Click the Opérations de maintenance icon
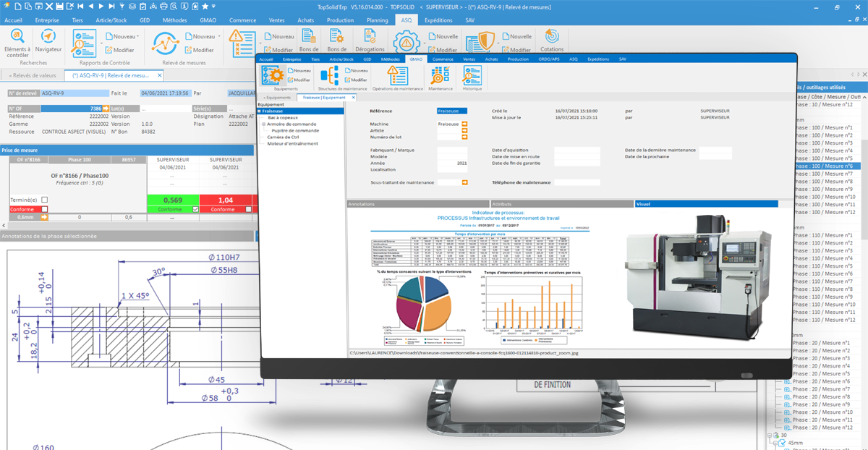Image resolution: width=868 pixels, height=450 pixels. click(397, 76)
